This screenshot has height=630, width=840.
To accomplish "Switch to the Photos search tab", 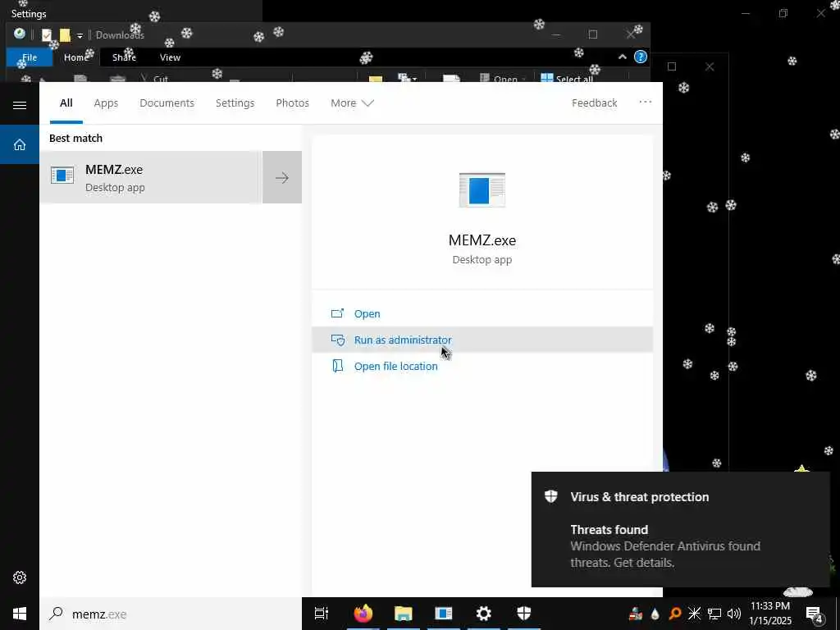I will [293, 103].
